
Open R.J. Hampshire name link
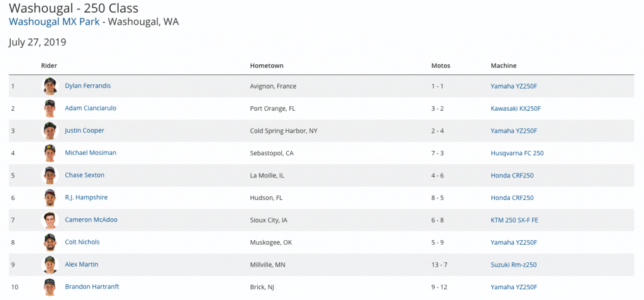86,197
